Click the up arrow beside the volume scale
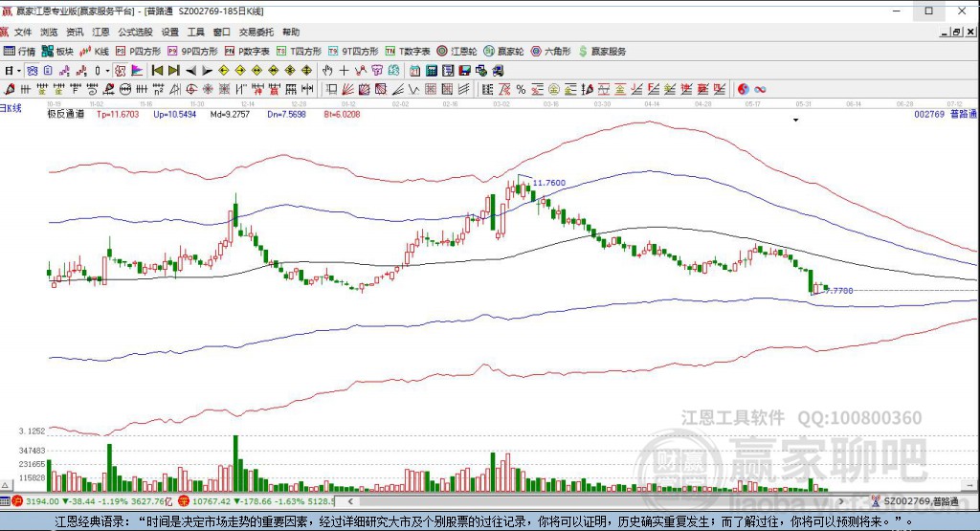The image size is (980, 531). [5, 485]
